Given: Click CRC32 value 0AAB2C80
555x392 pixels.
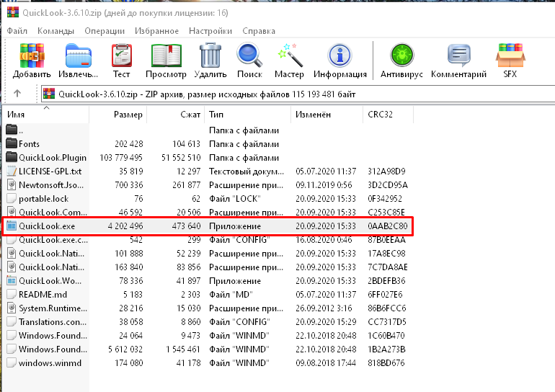Looking at the screenshot, I should (x=388, y=226).
